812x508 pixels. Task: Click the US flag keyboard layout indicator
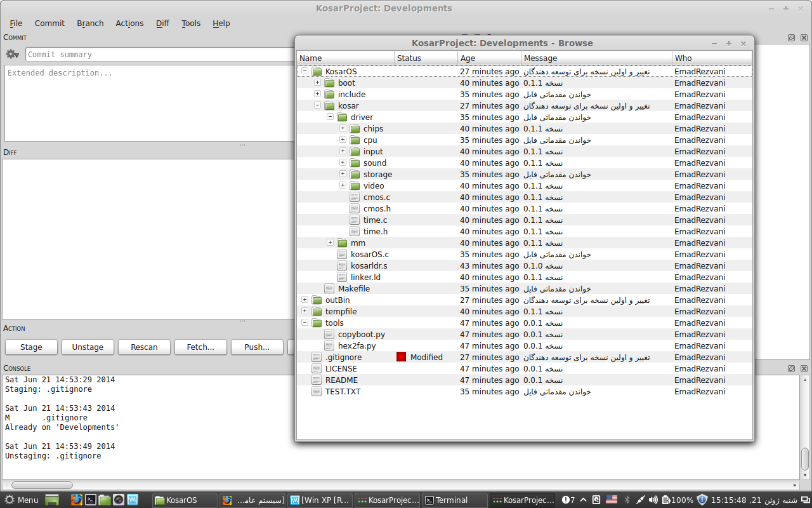click(x=611, y=500)
